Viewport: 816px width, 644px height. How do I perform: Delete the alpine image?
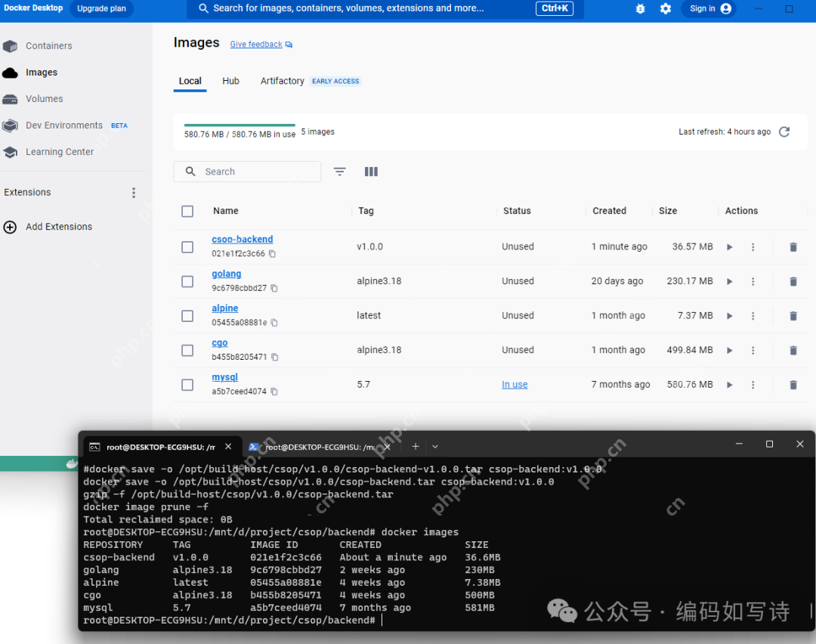point(793,316)
